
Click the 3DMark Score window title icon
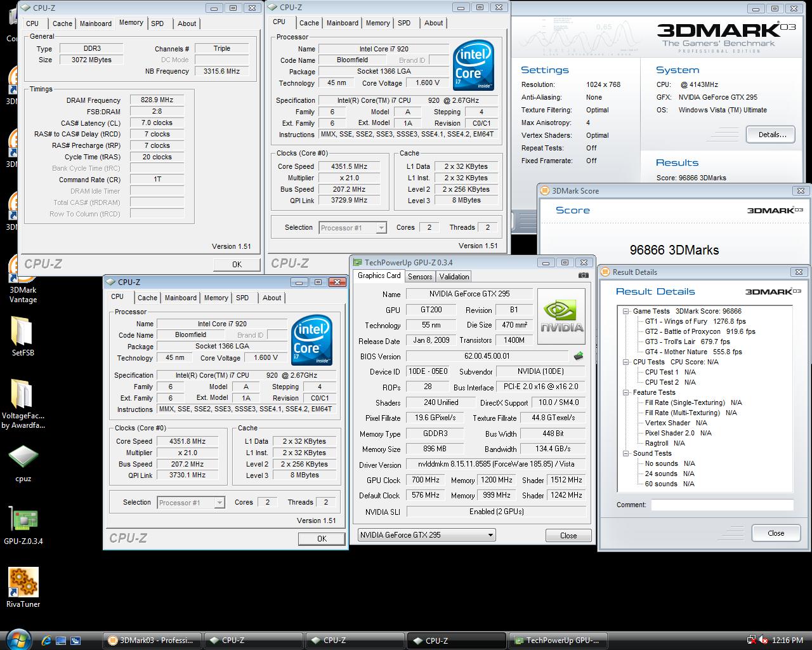[544, 190]
